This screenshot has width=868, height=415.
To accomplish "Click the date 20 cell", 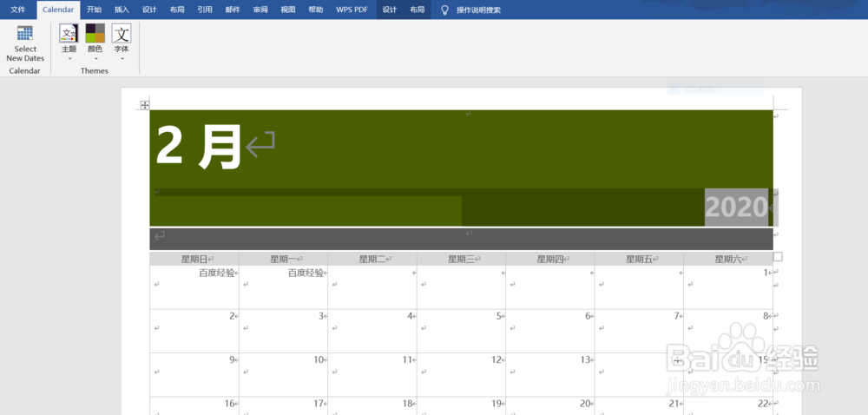I will click(550, 406).
